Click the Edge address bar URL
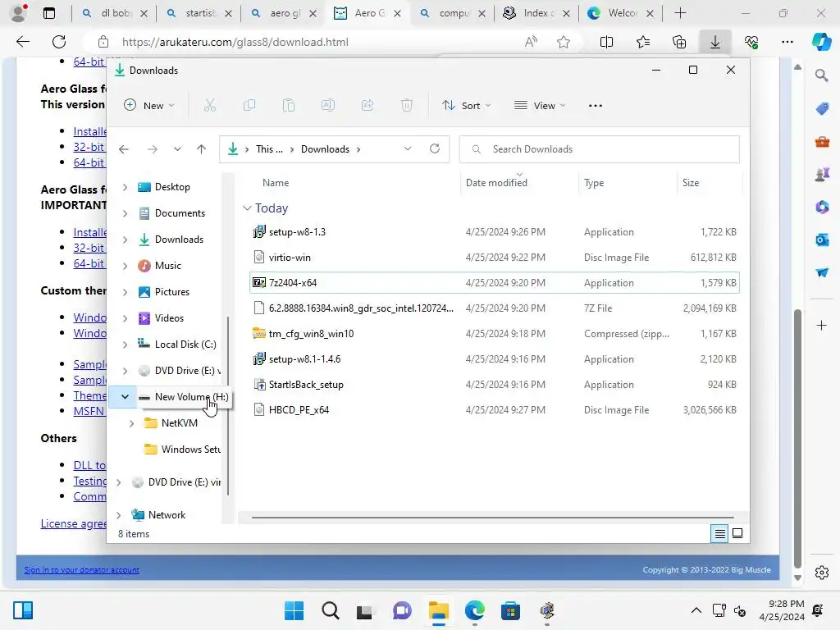The width and height of the screenshot is (840, 630). point(235,42)
